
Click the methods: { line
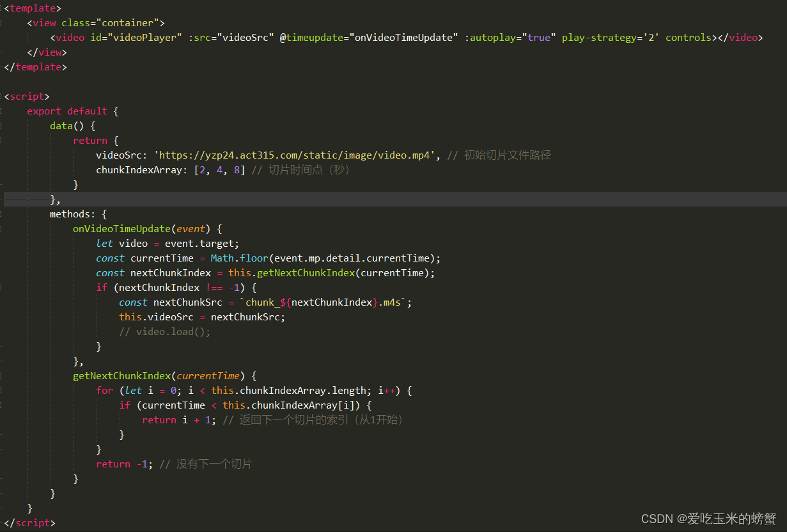point(79,214)
